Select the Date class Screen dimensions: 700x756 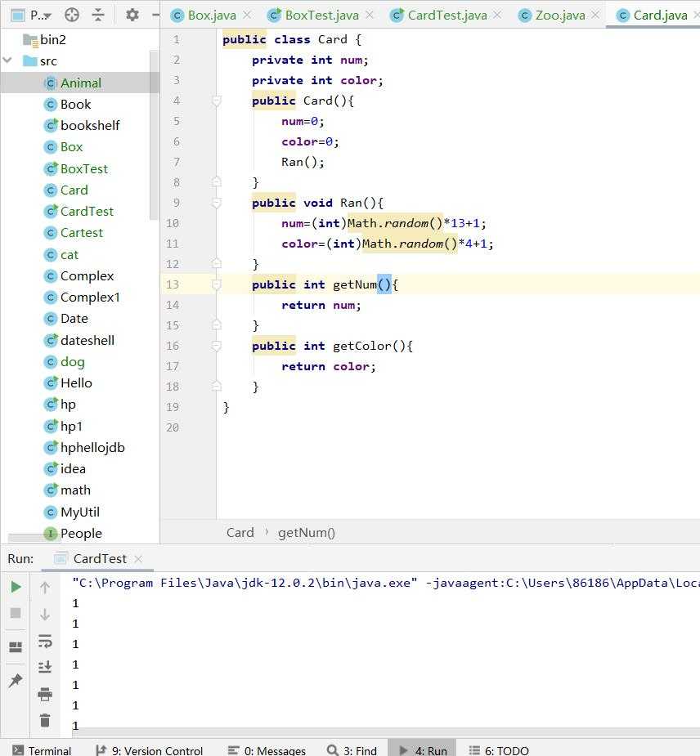point(66,318)
